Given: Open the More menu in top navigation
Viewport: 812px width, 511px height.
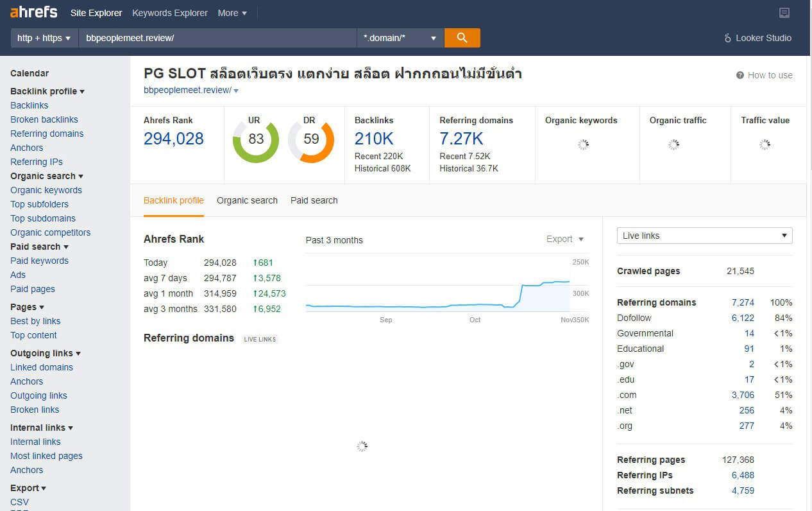Looking at the screenshot, I should point(232,13).
